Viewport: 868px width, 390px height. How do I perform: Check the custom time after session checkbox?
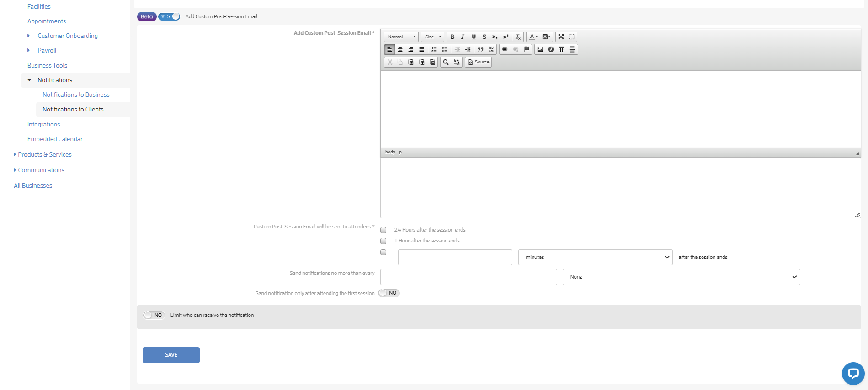(x=383, y=253)
